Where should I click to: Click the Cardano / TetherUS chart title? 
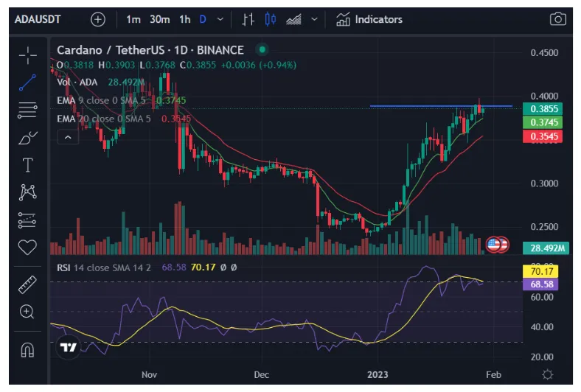[x=150, y=50]
